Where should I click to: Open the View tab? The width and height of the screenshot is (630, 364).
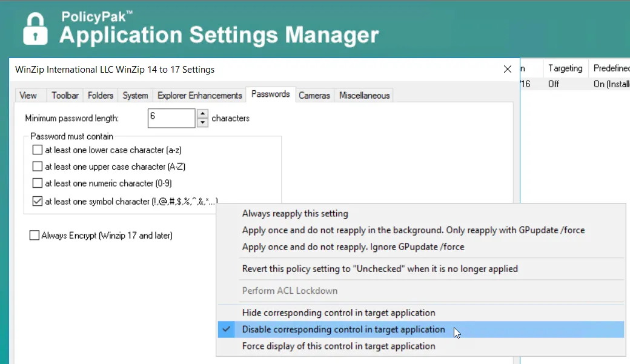(x=28, y=96)
